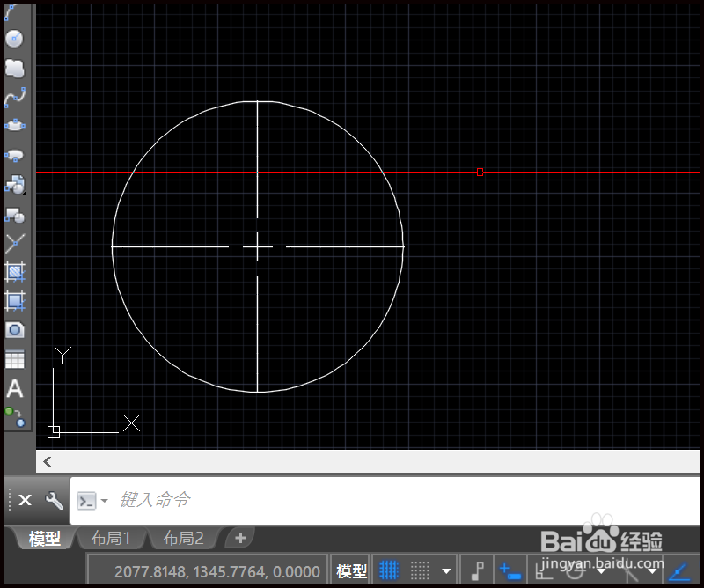Toggle the 模型 space status button
704x588 pixels.
(351, 571)
